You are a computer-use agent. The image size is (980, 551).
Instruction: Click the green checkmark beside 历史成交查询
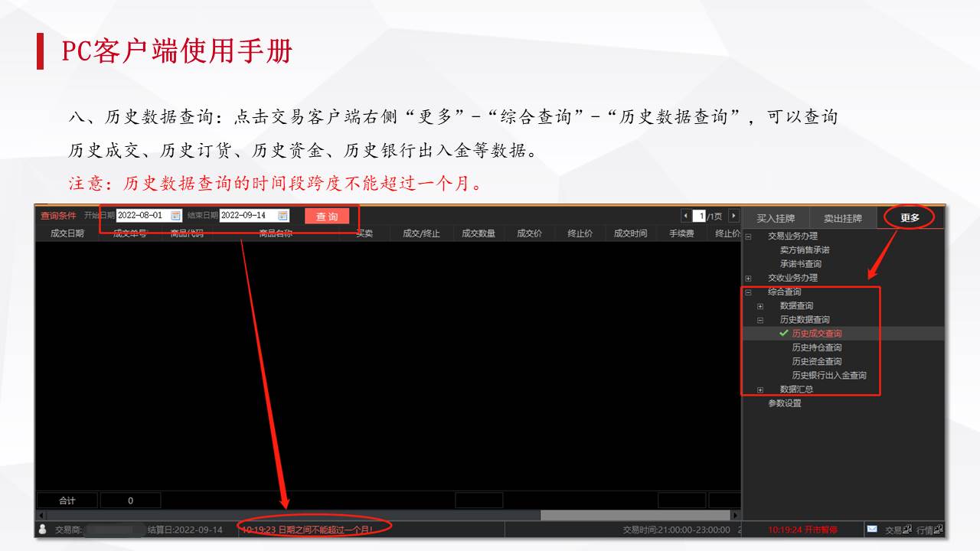tap(783, 334)
